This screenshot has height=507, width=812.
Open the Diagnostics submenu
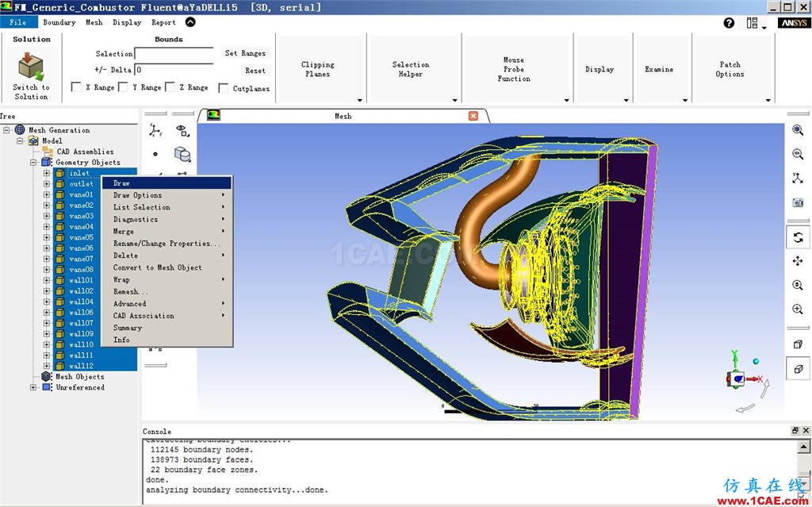[x=167, y=219]
